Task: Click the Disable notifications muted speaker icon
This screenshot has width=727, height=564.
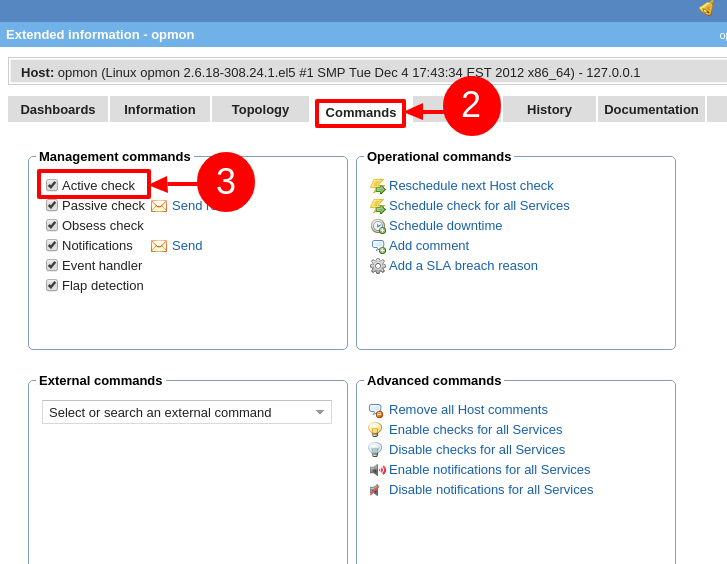Action: click(376, 490)
